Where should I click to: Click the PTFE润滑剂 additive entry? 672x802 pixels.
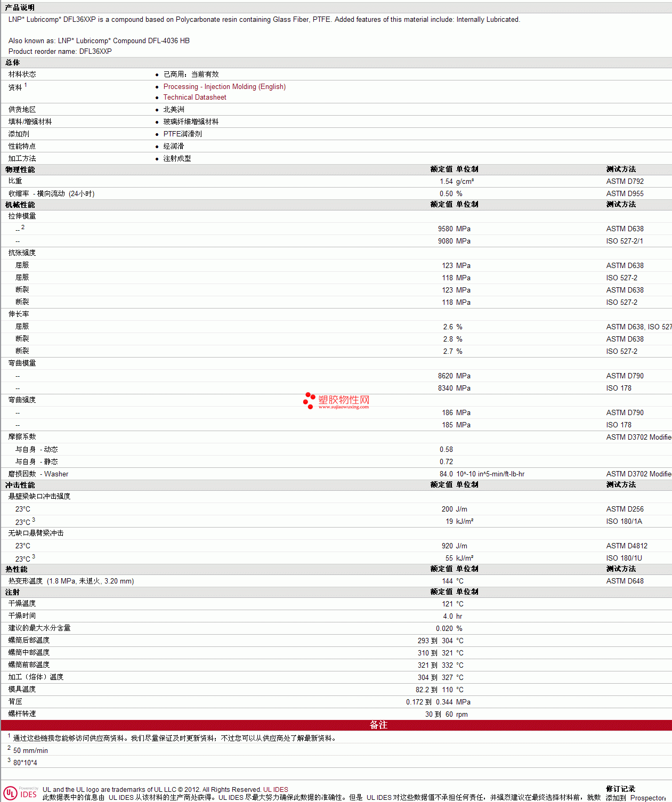tap(182, 134)
